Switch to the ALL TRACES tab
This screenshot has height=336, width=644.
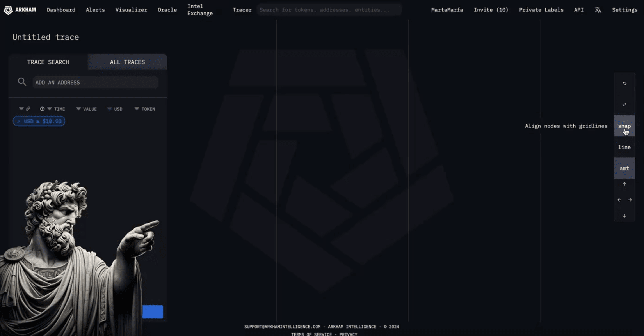(x=127, y=62)
